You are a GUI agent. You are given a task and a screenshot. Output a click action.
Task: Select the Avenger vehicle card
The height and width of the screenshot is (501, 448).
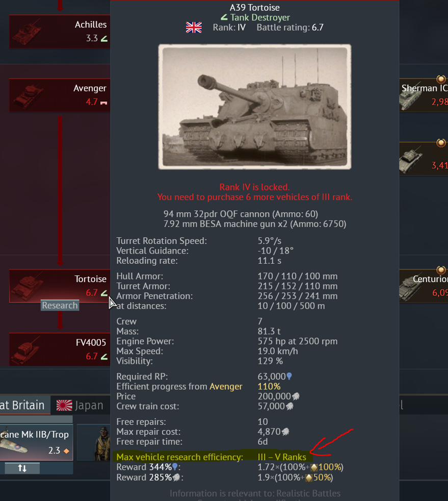[60, 95]
